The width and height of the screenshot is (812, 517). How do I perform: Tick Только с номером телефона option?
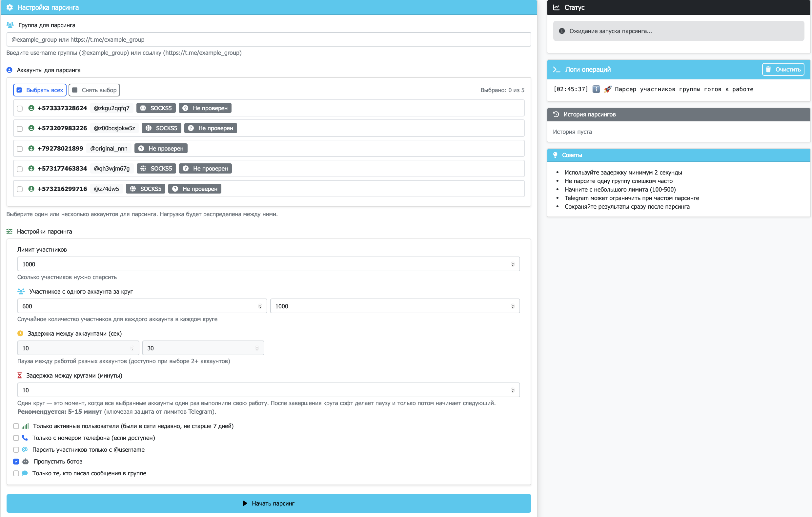(16, 438)
